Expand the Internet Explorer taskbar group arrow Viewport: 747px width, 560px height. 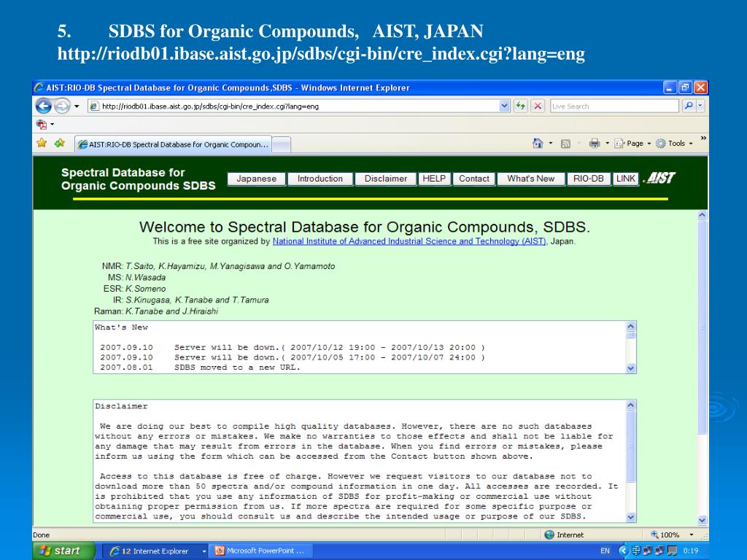[204, 551]
